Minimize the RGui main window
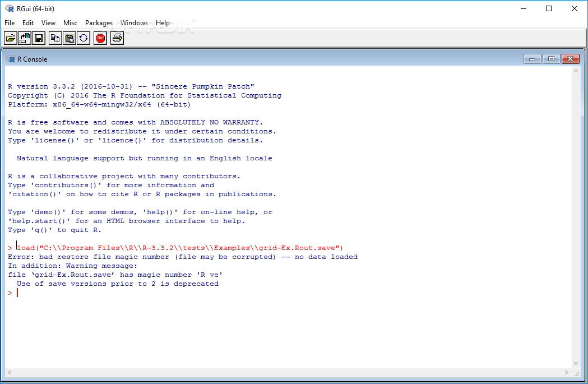 click(x=524, y=8)
